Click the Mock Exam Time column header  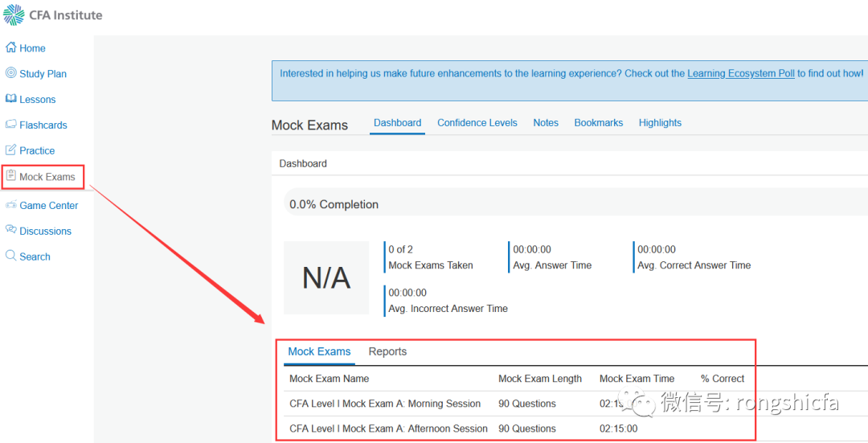point(637,379)
